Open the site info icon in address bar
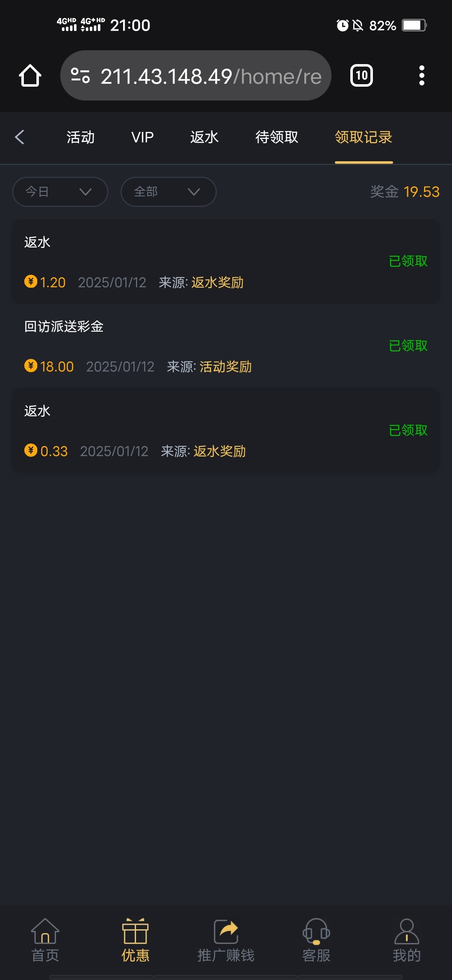The image size is (452, 980). (x=80, y=76)
